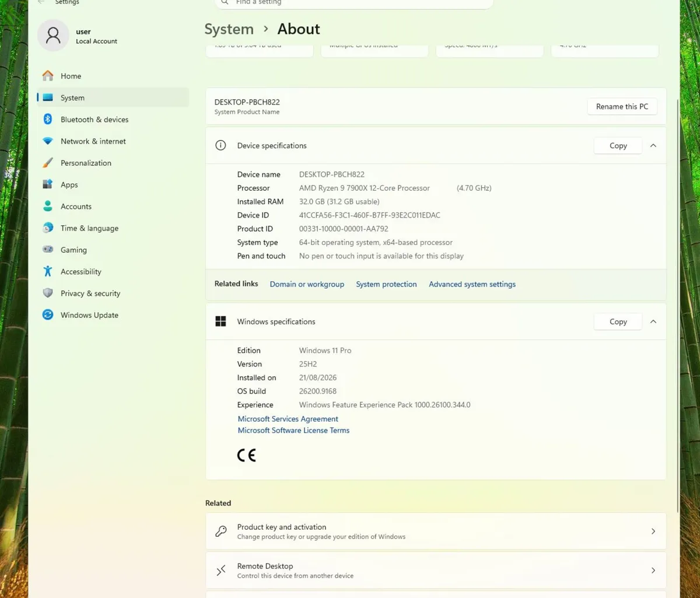Open Product key and activation chevron

pos(653,531)
